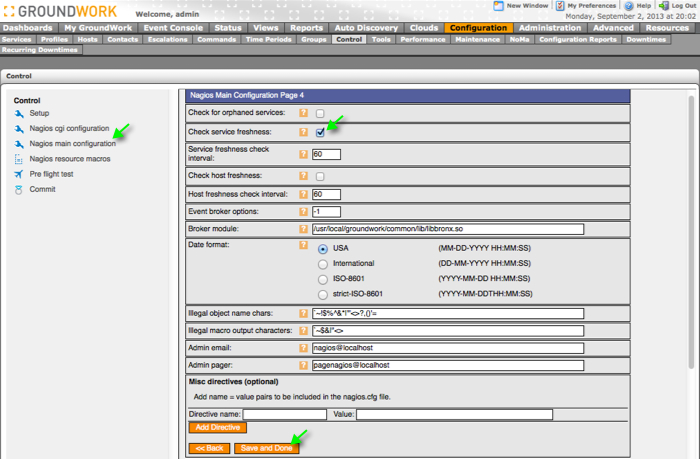The height and width of the screenshot is (459, 700).
Task: Open help for Admin pager
Action: tap(304, 365)
